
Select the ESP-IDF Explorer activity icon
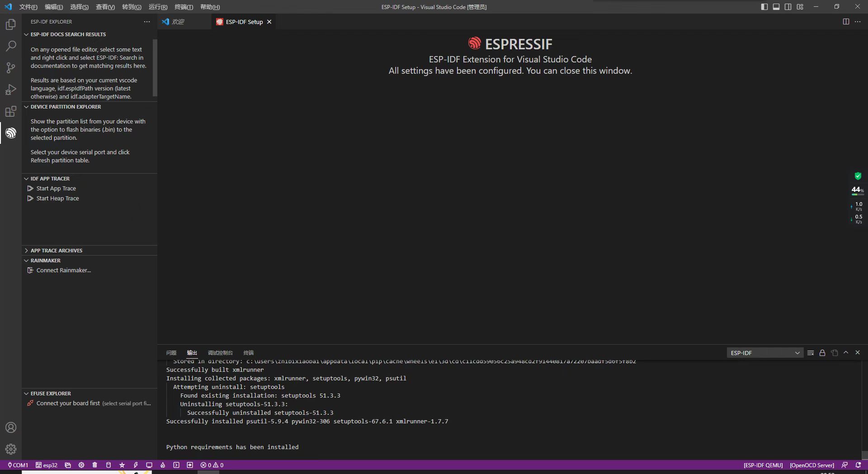pos(11,133)
